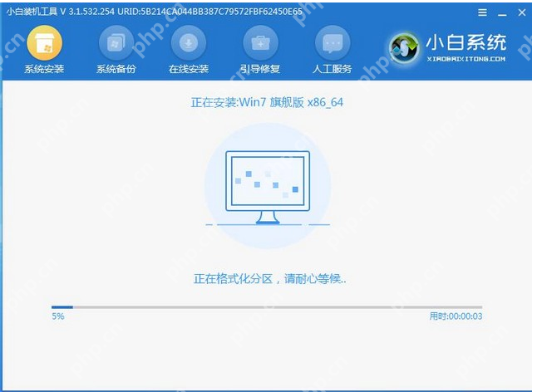Select the 引导修复 toolbox icon

coord(260,42)
